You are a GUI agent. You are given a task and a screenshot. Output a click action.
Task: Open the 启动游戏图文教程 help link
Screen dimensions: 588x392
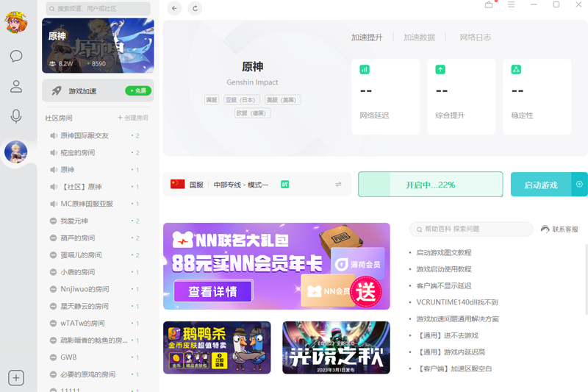(444, 252)
